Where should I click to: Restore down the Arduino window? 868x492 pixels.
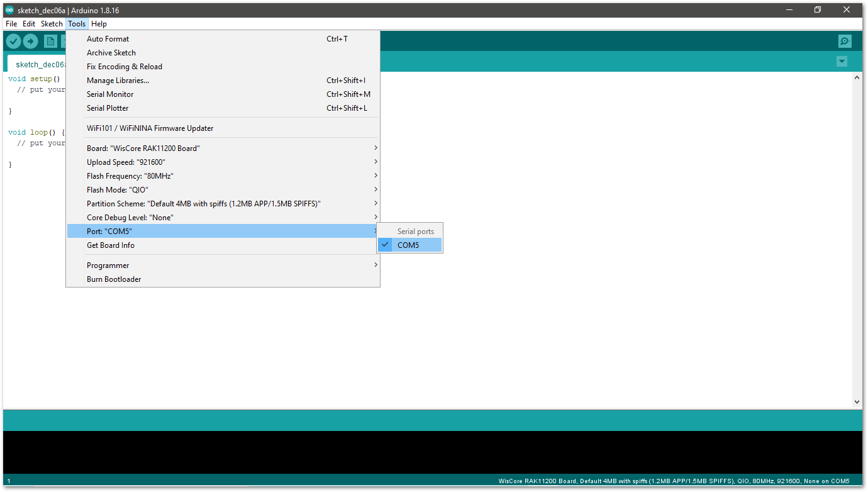point(818,10)
